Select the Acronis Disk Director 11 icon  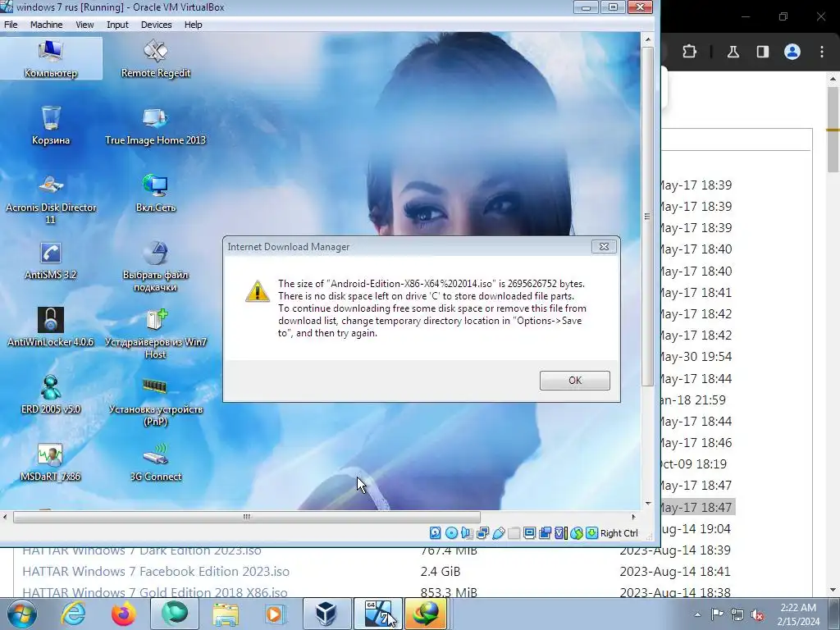[51, 199]
